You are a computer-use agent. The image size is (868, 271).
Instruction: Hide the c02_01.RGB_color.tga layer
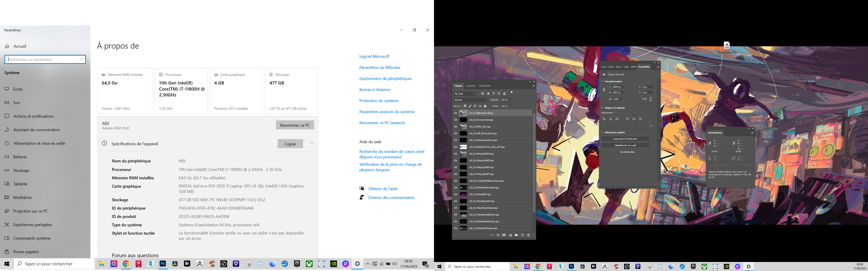click(455, 126)
